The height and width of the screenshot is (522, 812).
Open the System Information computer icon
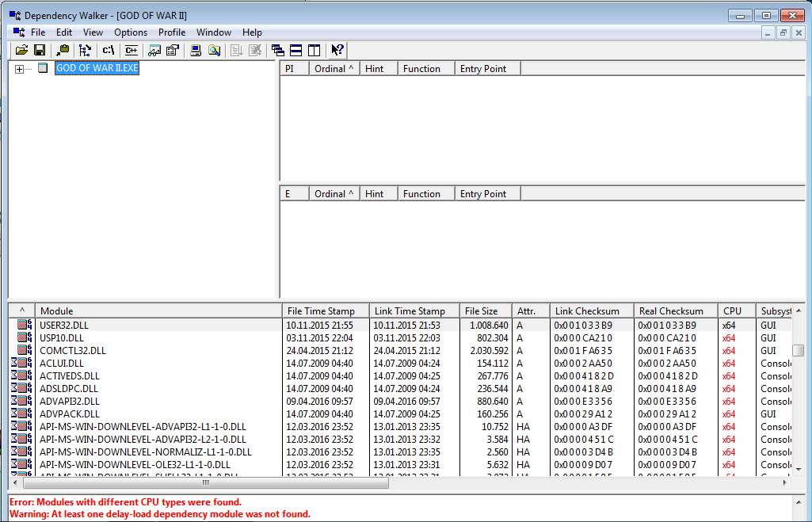pyautogui.click(x=195, y=50)
